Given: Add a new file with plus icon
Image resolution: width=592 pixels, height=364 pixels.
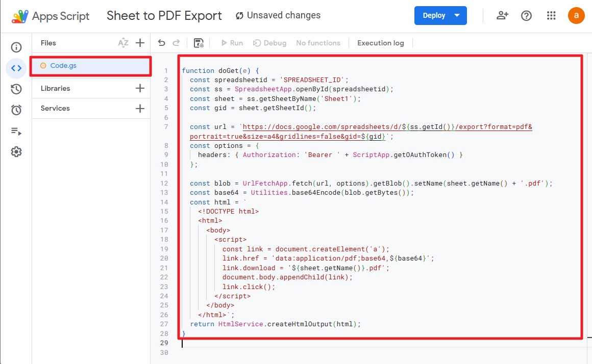Looking at the screenshot, I should click(140, 43).
